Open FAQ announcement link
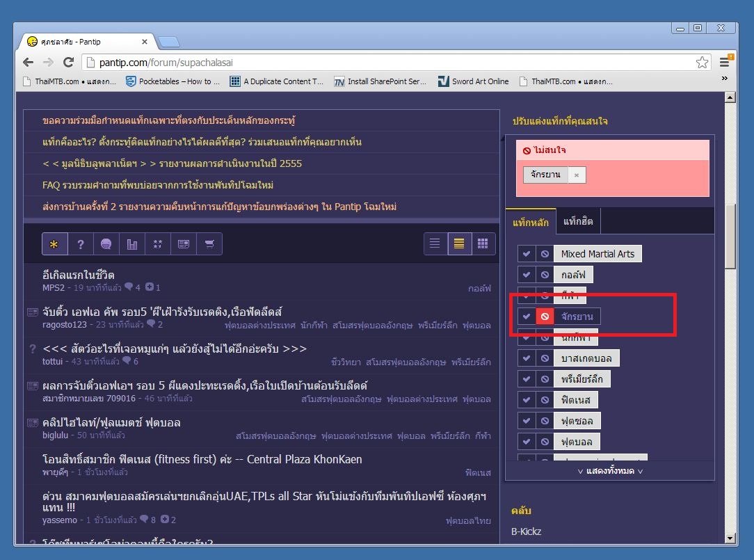The width and height of the screenshot is (754, 560). click(x=158, y=185)
